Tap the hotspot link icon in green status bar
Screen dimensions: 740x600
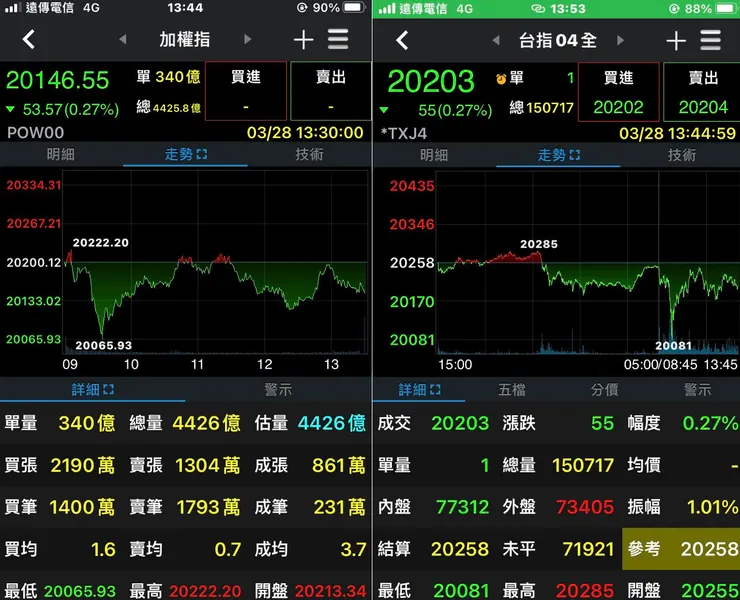pos(538,8)
